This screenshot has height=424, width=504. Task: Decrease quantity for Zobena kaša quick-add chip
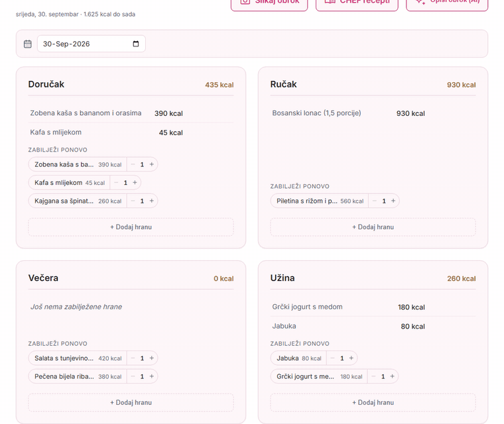pyautogui.click(x=133, y=164)
